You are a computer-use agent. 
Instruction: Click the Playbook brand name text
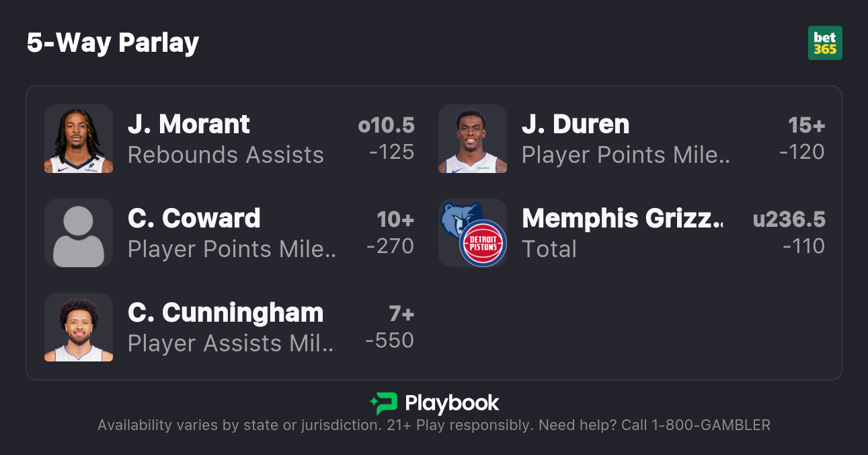tap(452, 403)
